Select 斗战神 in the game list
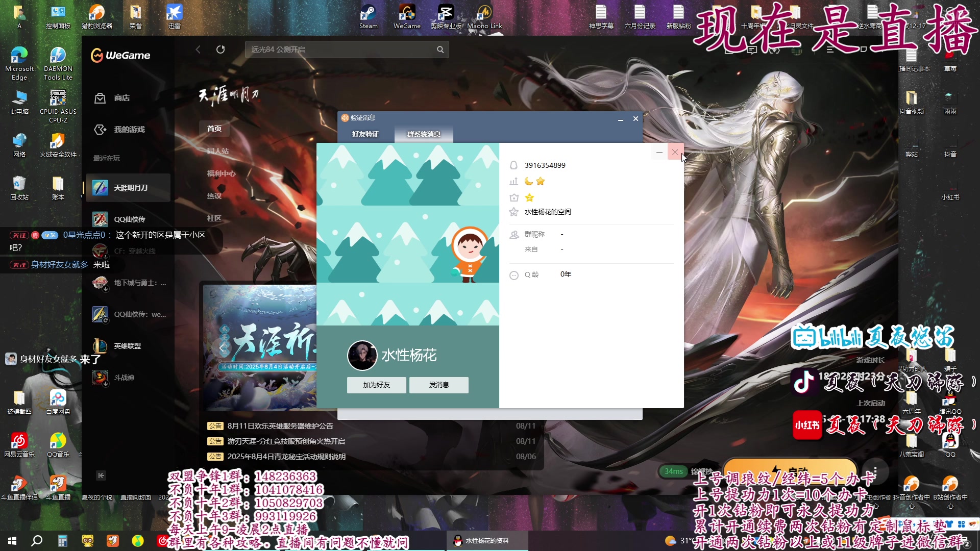The width and height of the screenshot is (980, 551). point(128,378)
